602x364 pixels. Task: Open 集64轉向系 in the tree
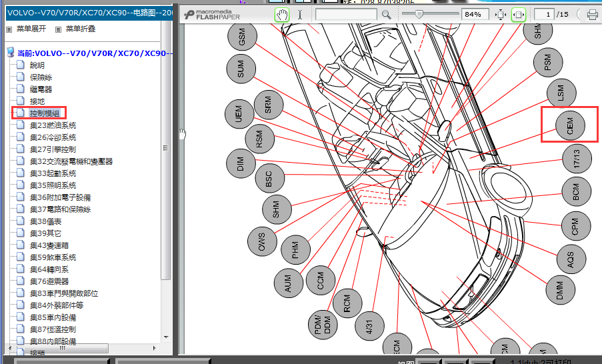pos(49,269)
